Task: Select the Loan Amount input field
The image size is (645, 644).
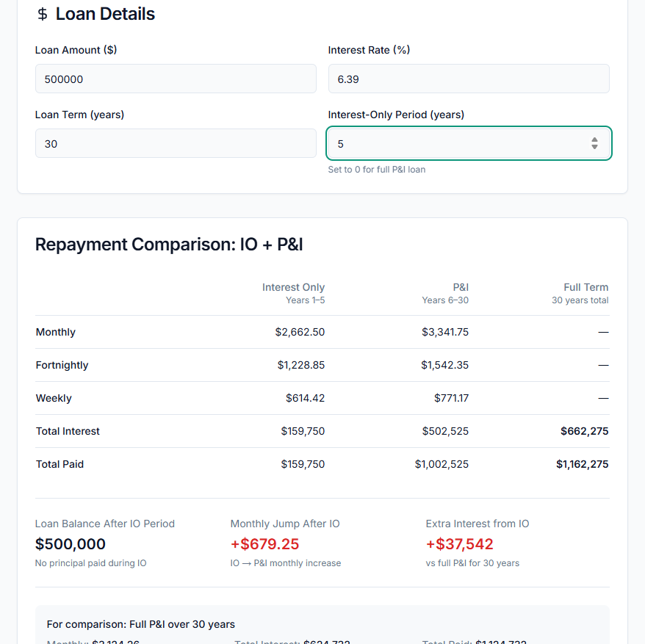Action: 176,78
